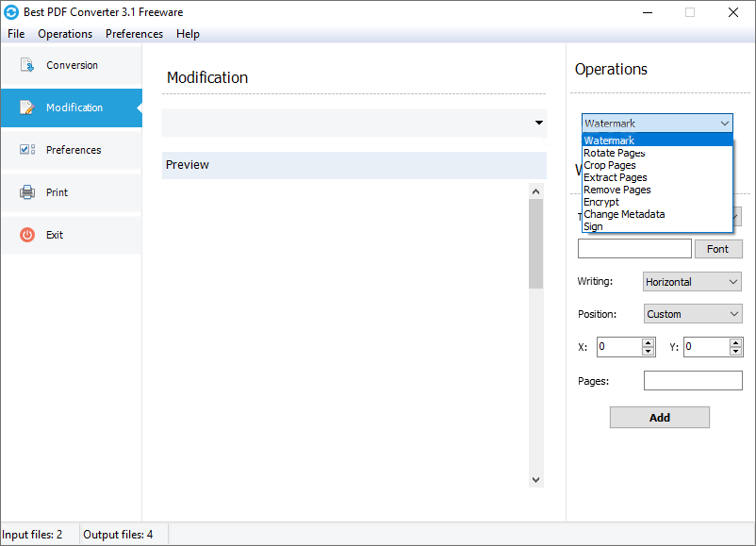Minimize the Best PDF Converter window
756x546 pixels.
[x=648, y=12]
